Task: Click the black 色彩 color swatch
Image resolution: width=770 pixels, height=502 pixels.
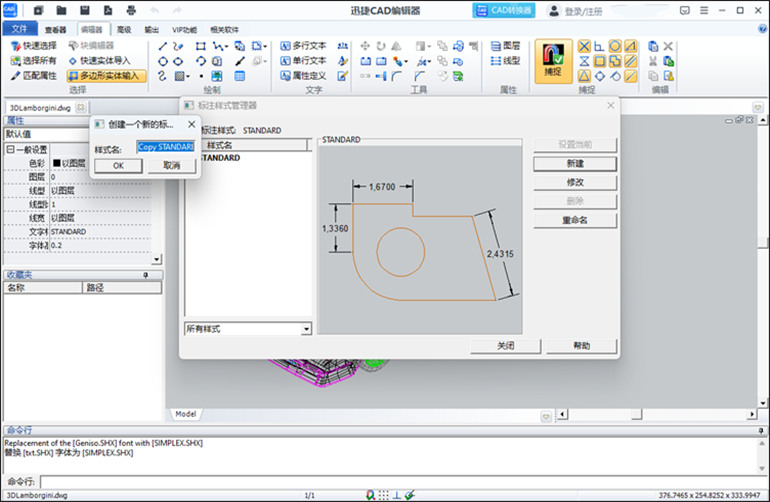Action: click(x=56, y=163)
